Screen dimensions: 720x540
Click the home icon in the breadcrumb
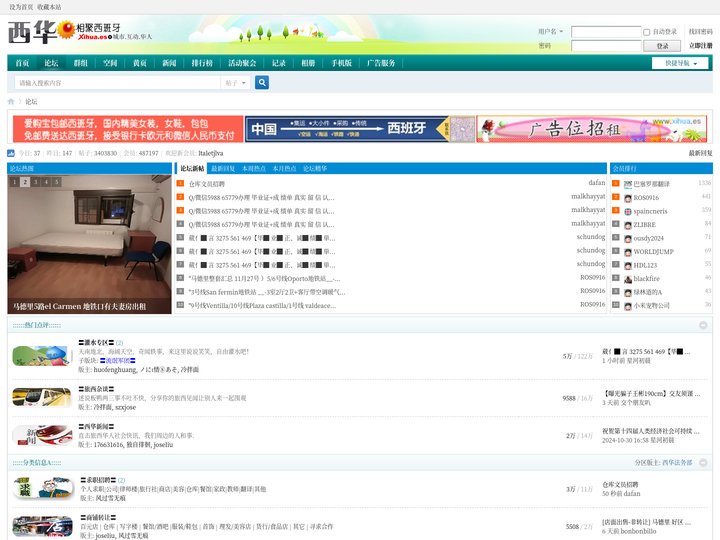click(11, 101)
